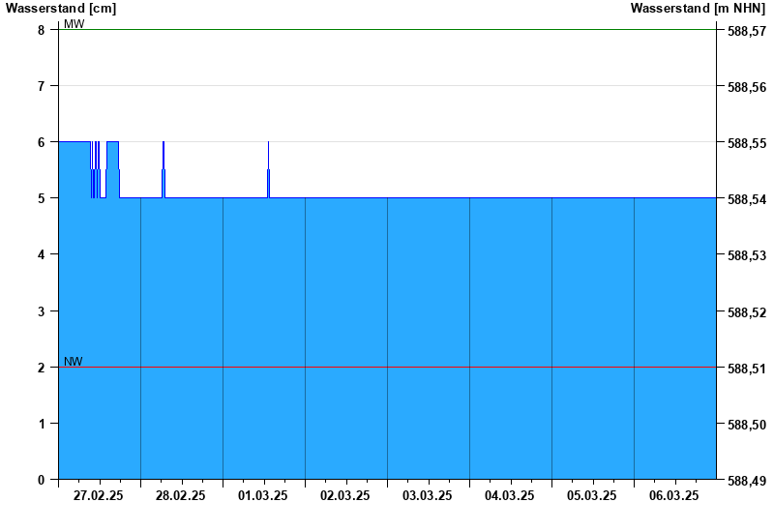Click the "Wasserstand [m NHN]" axis title
This screenshot has width=774, height=532.
(698, 9)
